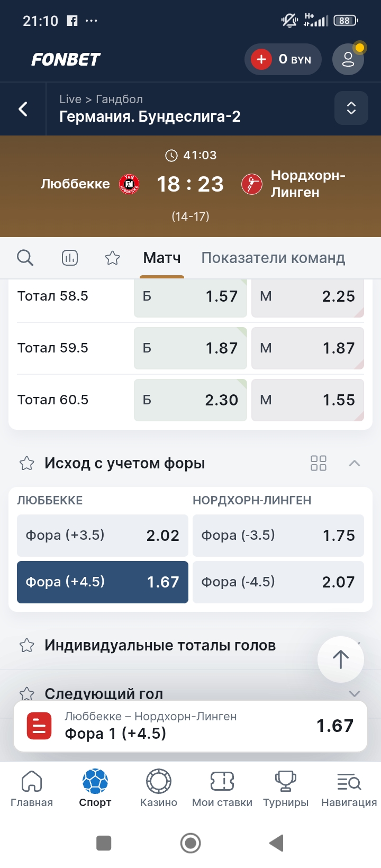Open the event switcher dropdown

[x=351, y=108]
